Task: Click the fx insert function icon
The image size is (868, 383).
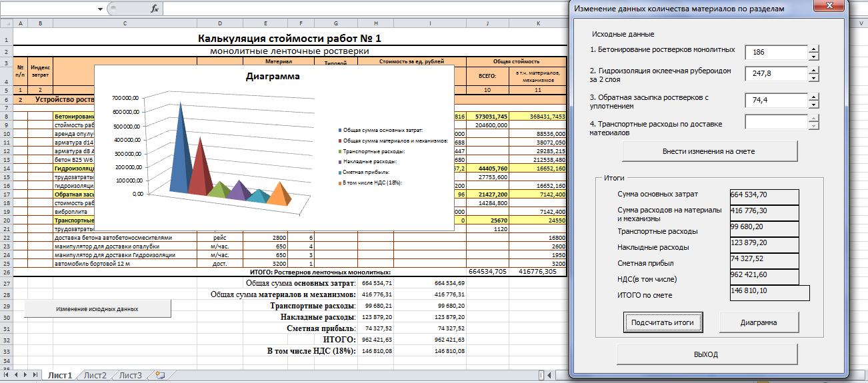Action: pyautogui.click(x=155, y=9)
